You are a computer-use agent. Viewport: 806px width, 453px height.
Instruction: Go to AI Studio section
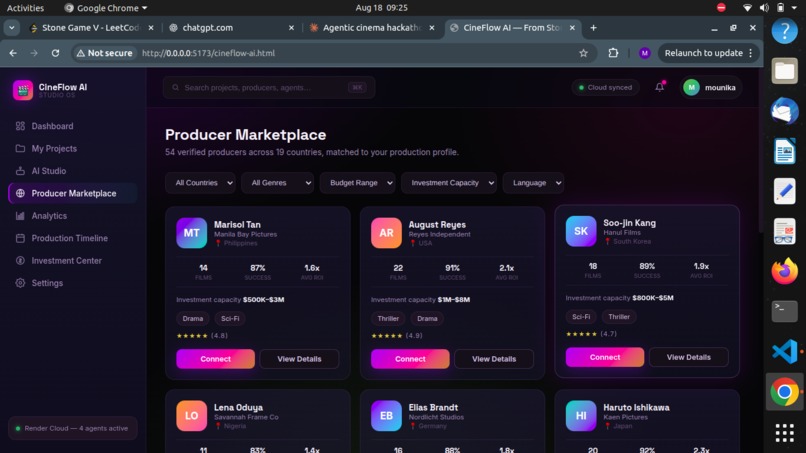[x=72, y=171]
